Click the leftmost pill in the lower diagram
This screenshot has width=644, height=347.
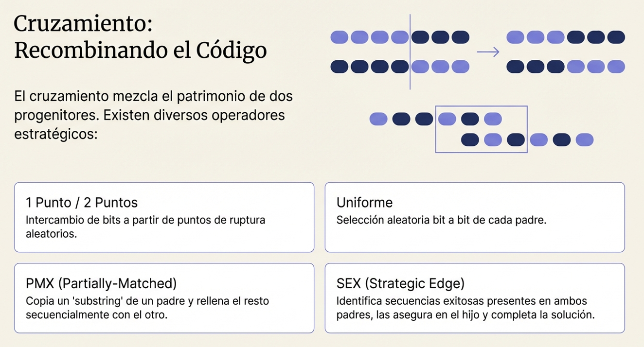(378, 119)
